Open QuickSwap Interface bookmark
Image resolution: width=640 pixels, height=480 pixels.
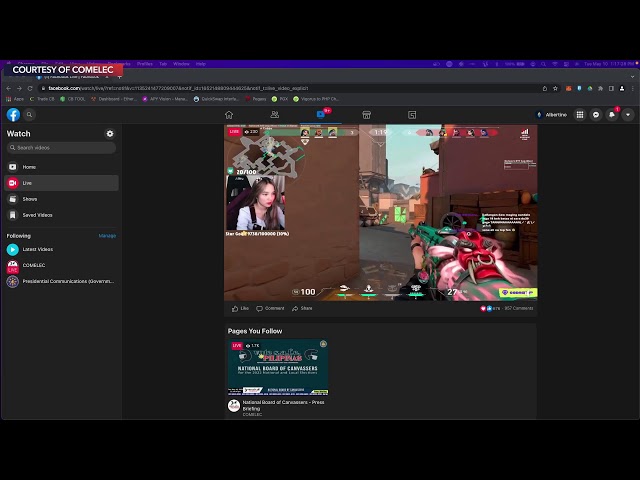click(216, 99)
